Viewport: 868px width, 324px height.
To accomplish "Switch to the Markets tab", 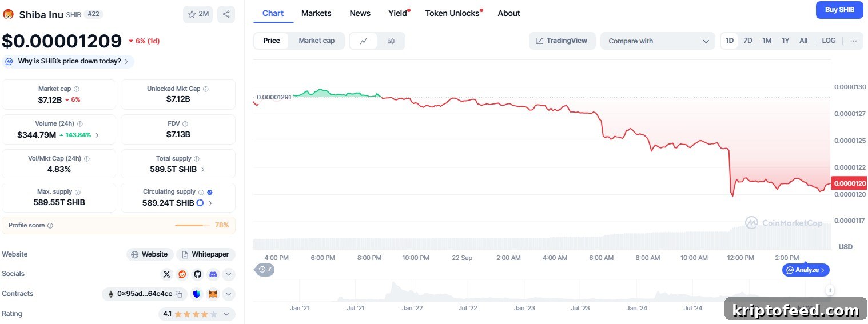I will pyautogui.click(x=316, y=13).
